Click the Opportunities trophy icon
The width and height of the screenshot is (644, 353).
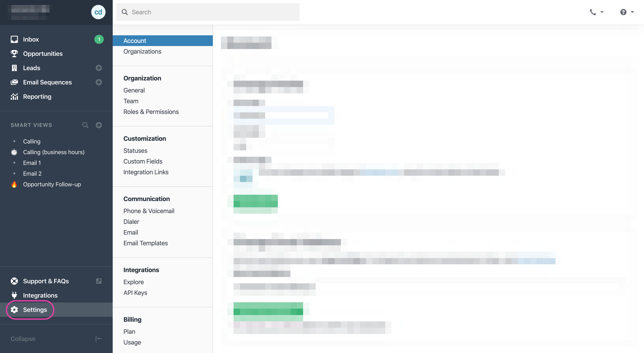click(x=14, y=53)
